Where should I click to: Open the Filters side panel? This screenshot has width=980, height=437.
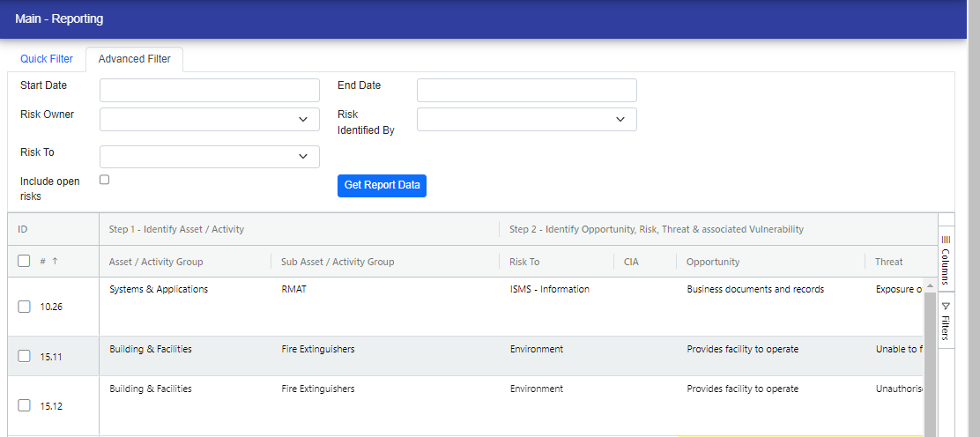[x=945, y=320]
